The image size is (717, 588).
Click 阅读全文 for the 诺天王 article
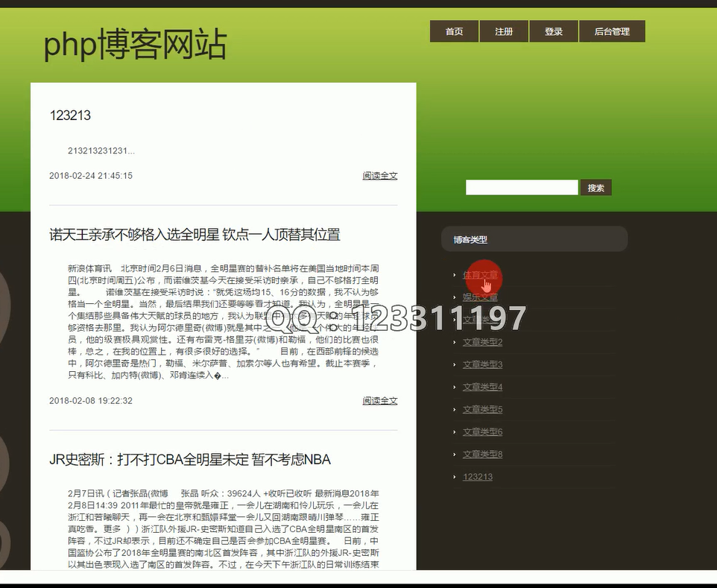tap(380, 400)
